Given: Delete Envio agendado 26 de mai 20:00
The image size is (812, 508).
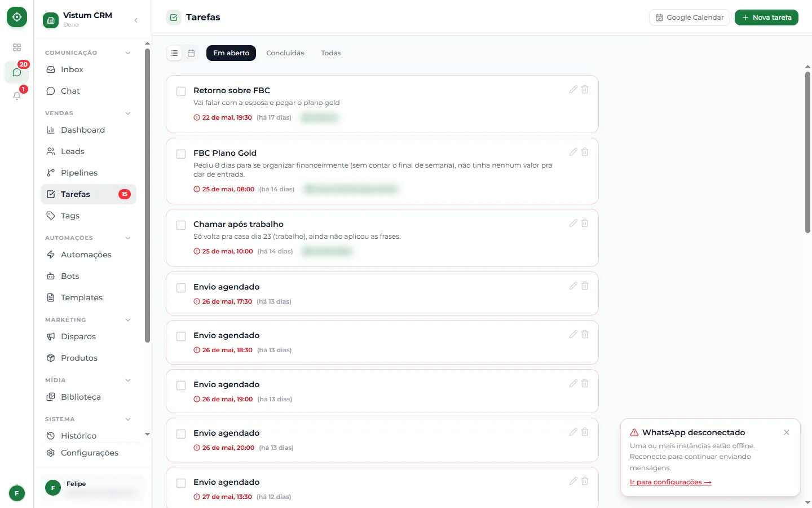Looking at the screenshot, I should point(585,432).
